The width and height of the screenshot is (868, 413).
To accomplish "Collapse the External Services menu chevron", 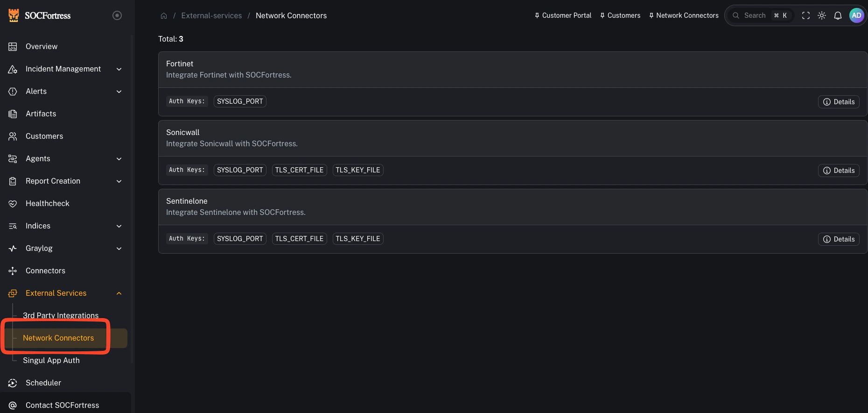I will click(119, 293).
